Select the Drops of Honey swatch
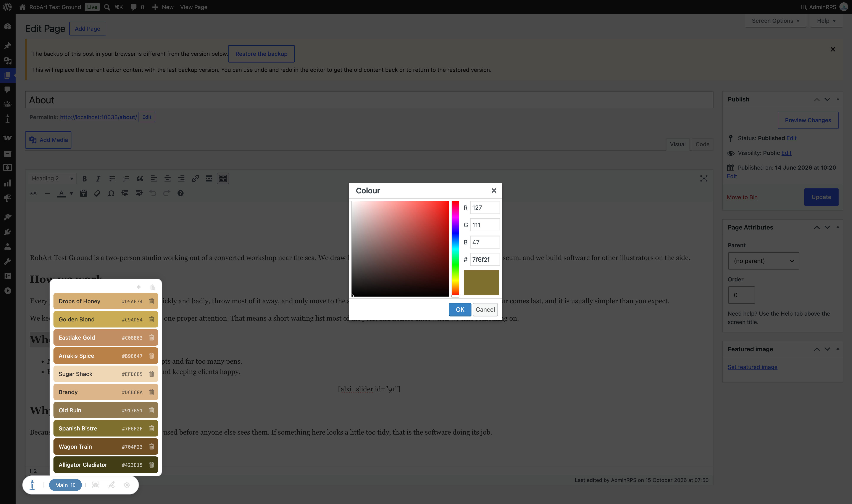Screen dimensions: 852x504 106,301
